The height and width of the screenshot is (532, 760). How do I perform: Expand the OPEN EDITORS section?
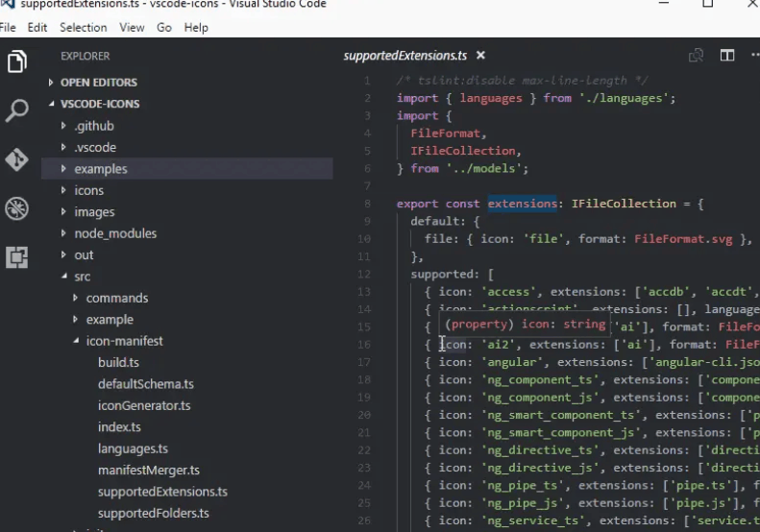point(51,83)
